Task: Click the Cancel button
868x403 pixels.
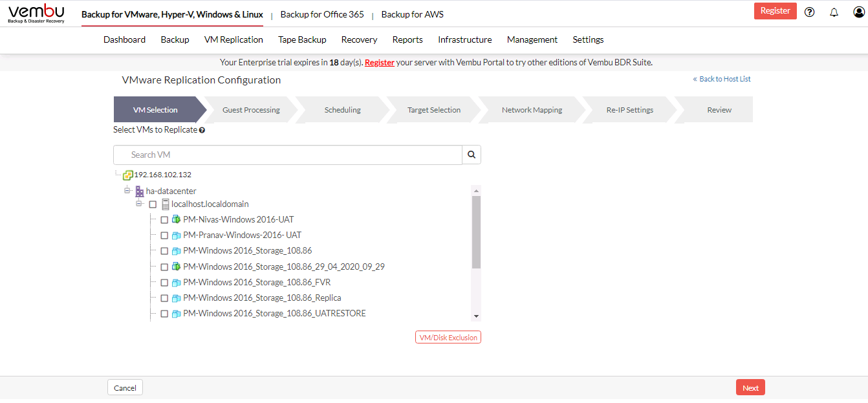Action: 125,388
